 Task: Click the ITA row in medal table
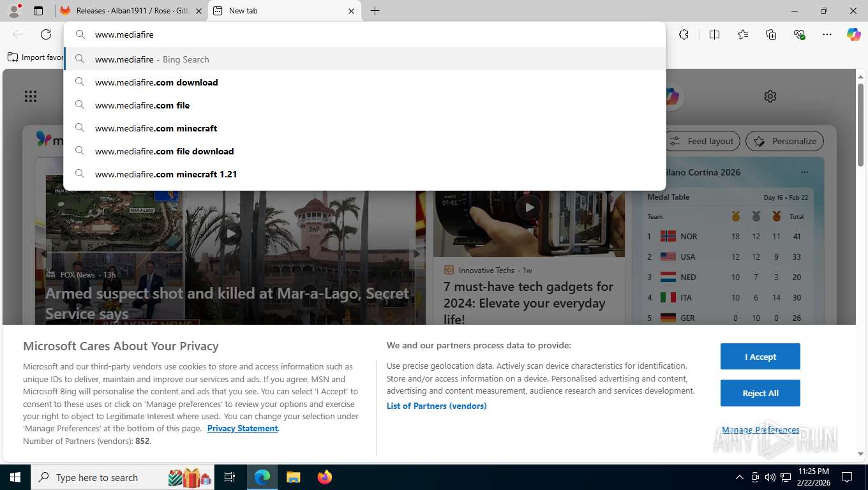pyautogui.click(x=727, y=297)
